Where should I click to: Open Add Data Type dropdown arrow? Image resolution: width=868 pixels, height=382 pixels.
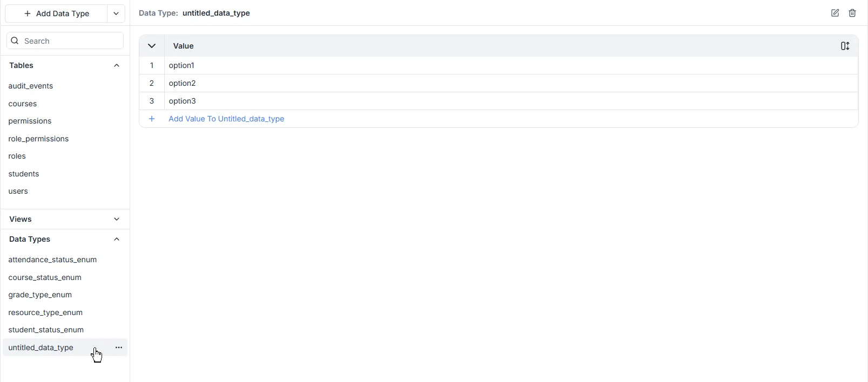(x=116, y=13)
